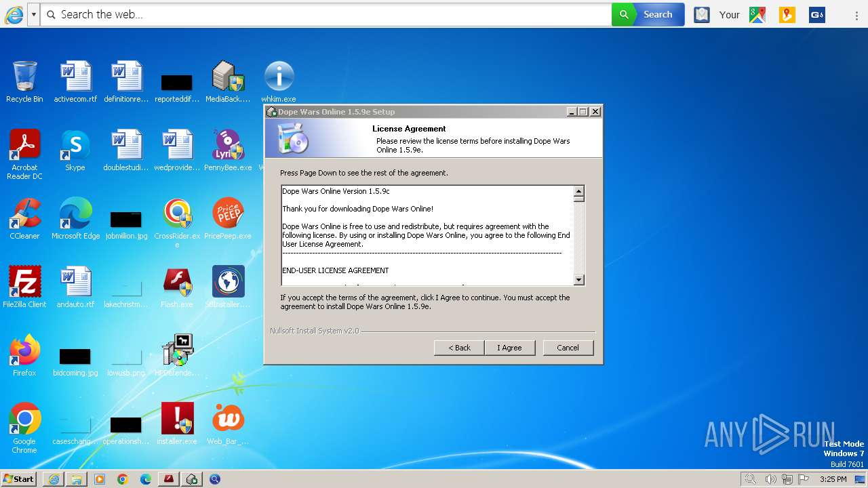Click the Internet Explorer logo in search toolbar
Screen dimensions: 868x488
tap(14, 14)
